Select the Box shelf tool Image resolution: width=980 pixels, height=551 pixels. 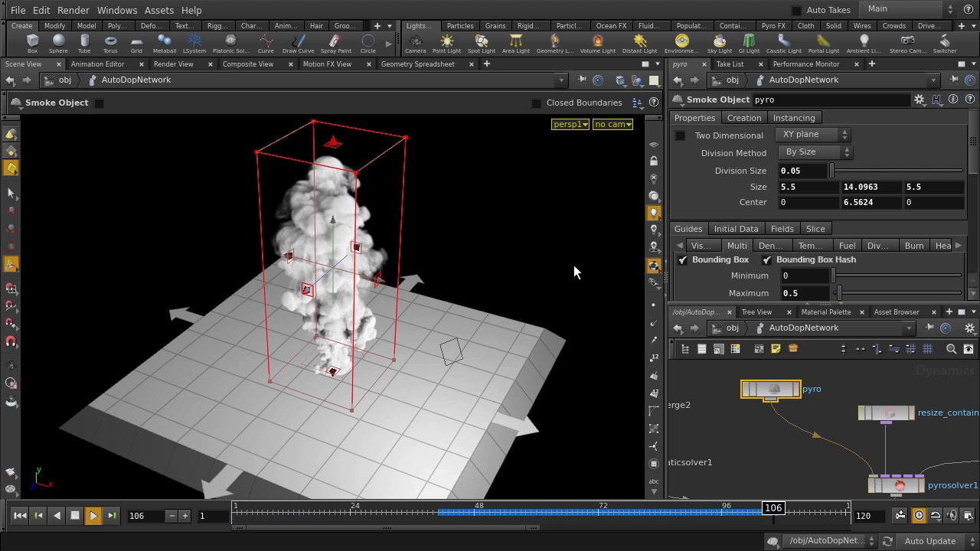32,44
